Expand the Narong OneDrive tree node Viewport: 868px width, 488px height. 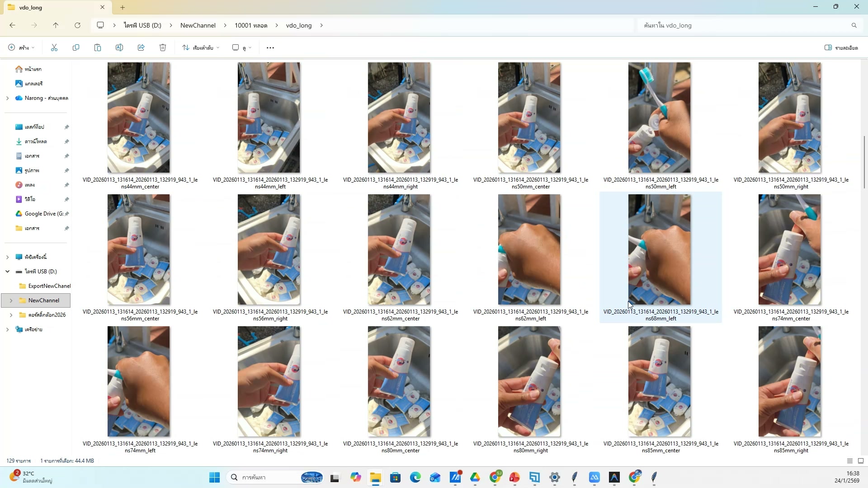pyautogui.click(x=7, y=98)
